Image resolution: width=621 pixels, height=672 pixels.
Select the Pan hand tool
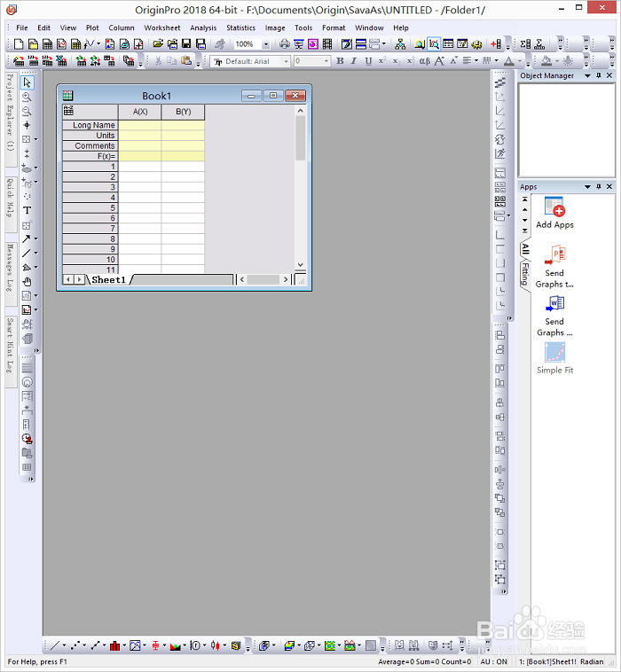click(x=27, y=281)
